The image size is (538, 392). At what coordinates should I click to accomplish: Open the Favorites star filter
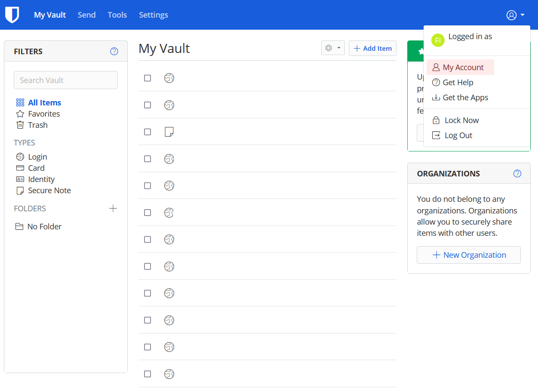pos(20,114)
